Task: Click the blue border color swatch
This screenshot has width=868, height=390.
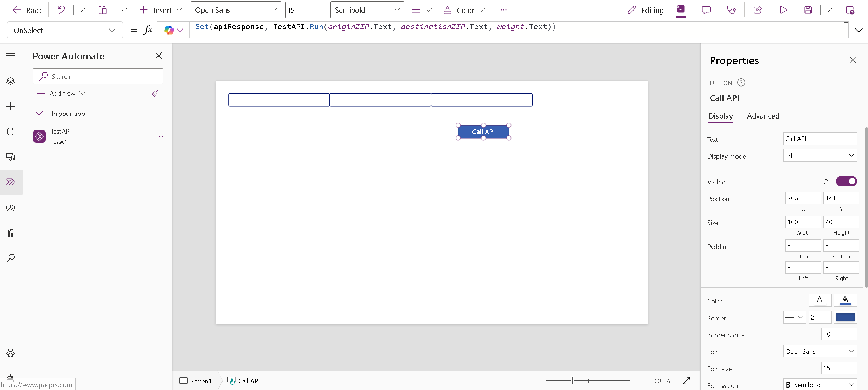Action: [845, 318]
